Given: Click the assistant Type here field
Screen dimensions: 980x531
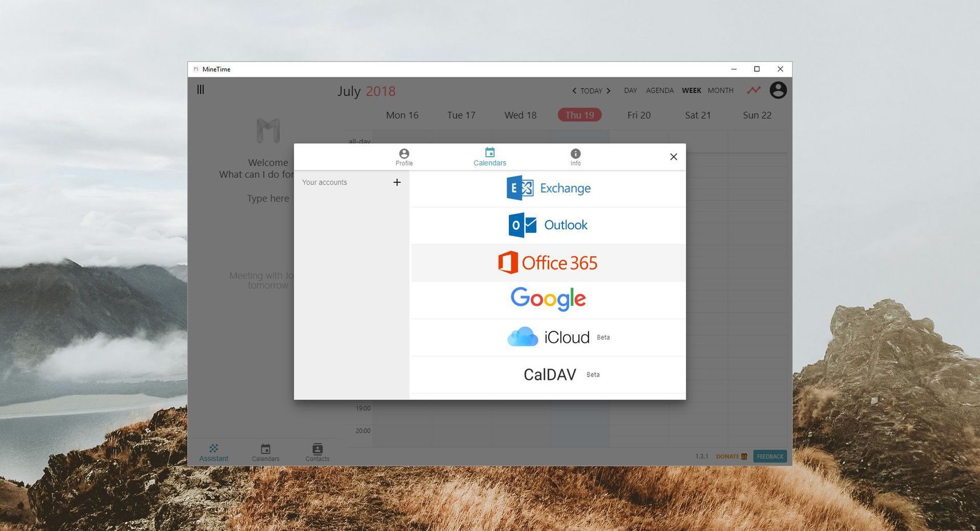Looking at the screenshot, I should (268, 198).
